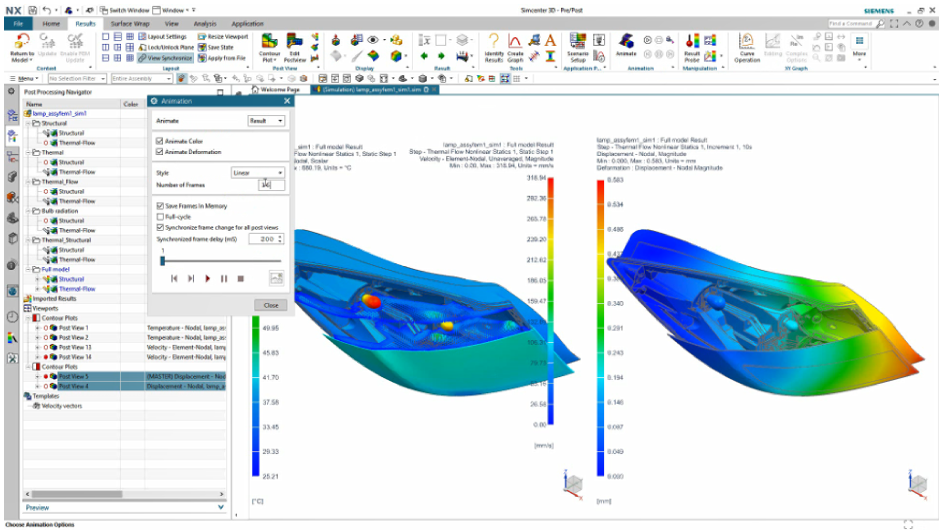
Task: Click Lock/Unlock Plane
Action: click(x=167, y=47)
